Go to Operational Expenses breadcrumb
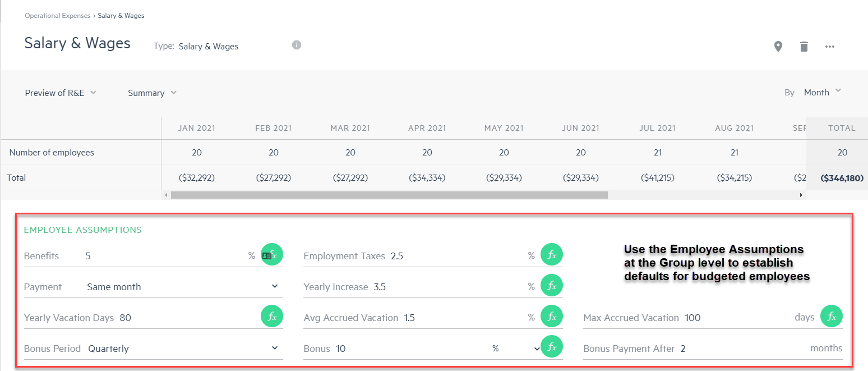 pyautogui.click(x=57, y=16)
